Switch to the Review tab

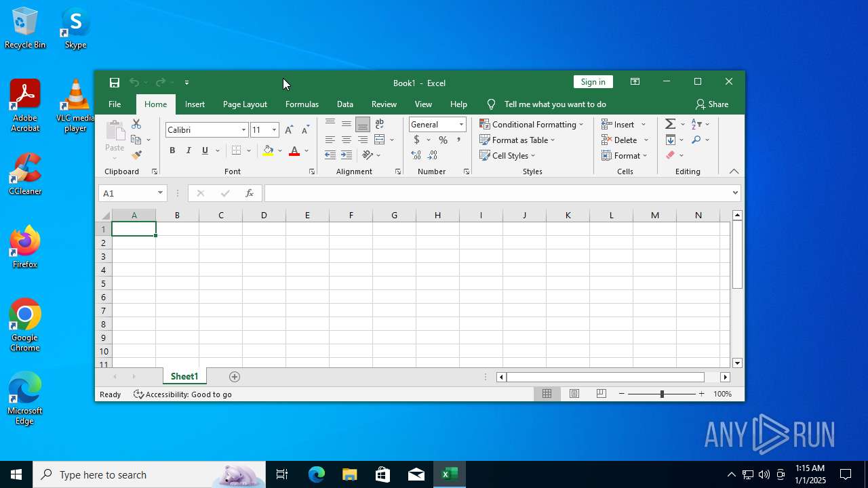(x=384, y=104)
